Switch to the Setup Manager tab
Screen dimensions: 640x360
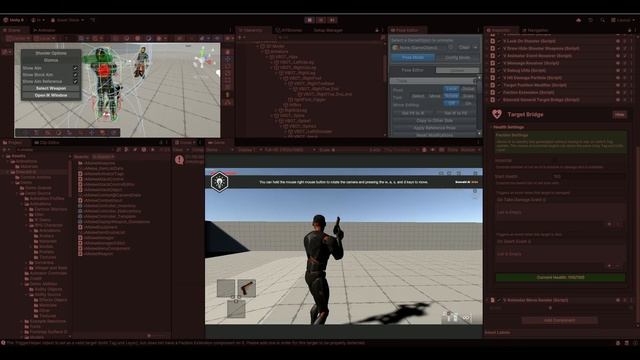coord(328,30)
